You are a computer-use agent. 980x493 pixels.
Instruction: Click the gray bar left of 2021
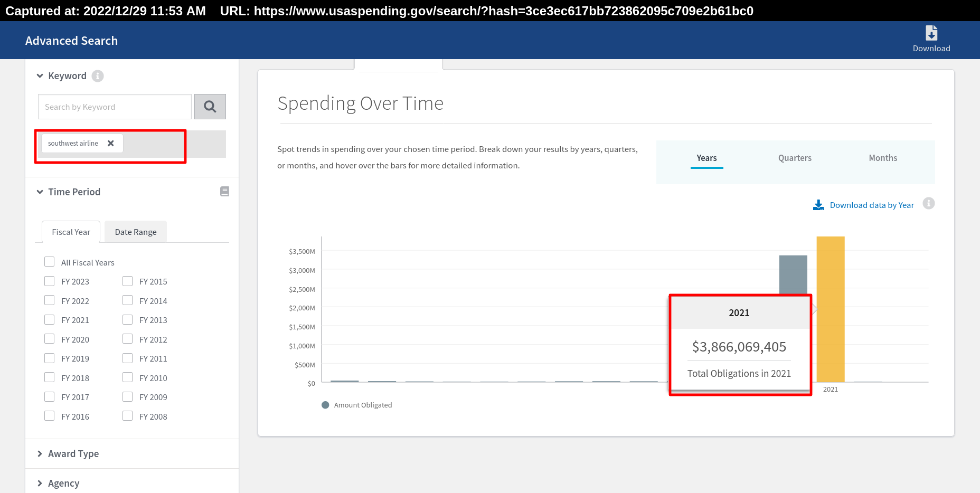coord(793,274)
